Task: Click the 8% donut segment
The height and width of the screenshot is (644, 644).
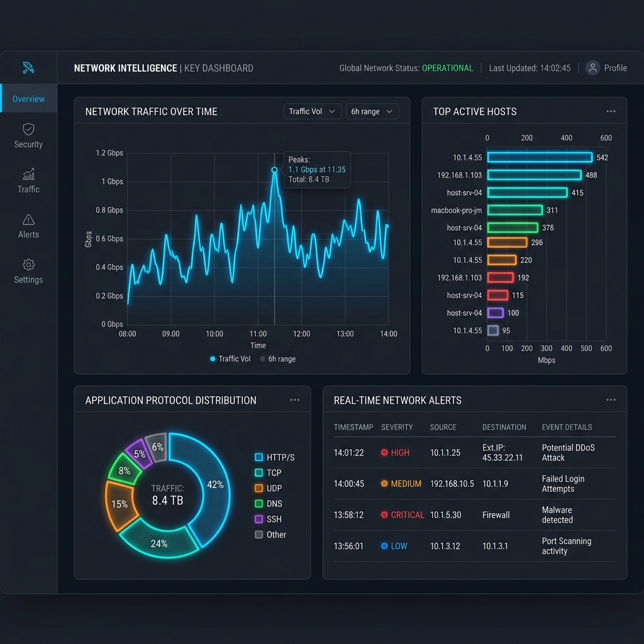Action: tap(125, 470)
